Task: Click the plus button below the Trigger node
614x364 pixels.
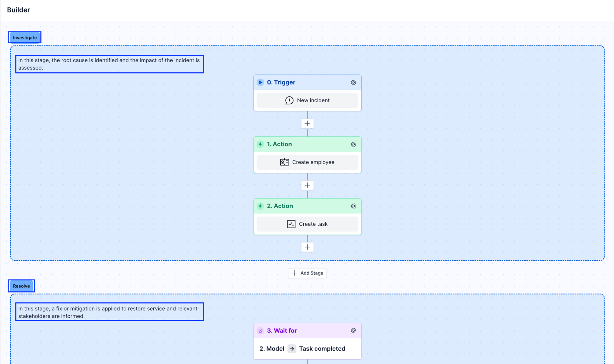Action: point(307,123)
